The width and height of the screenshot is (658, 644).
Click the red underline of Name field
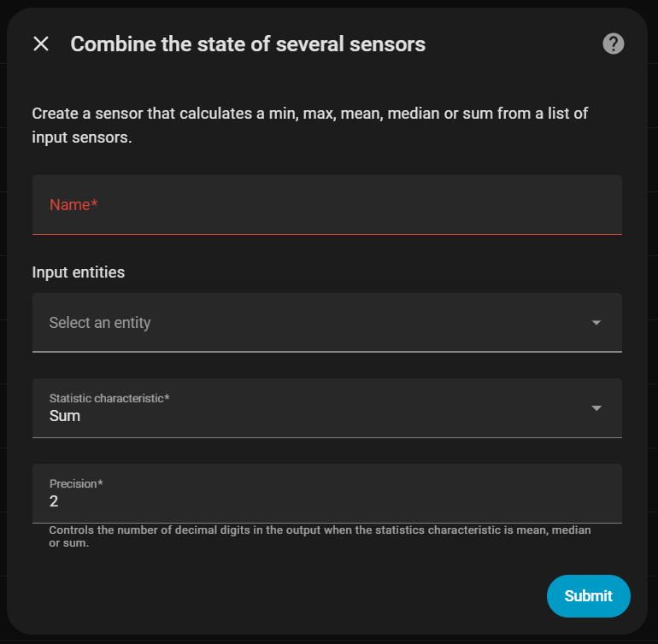pyautogui.click(x=326, y=233)
